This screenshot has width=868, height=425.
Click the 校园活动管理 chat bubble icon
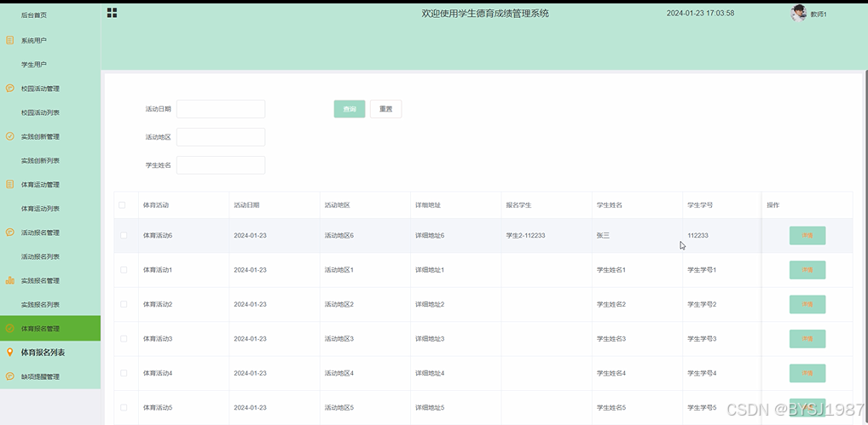click(9, 89)
